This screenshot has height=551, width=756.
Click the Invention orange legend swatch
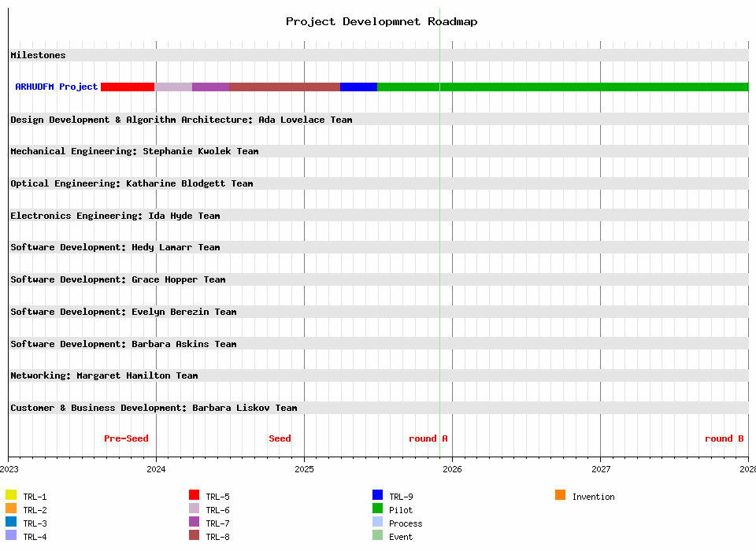560,495
